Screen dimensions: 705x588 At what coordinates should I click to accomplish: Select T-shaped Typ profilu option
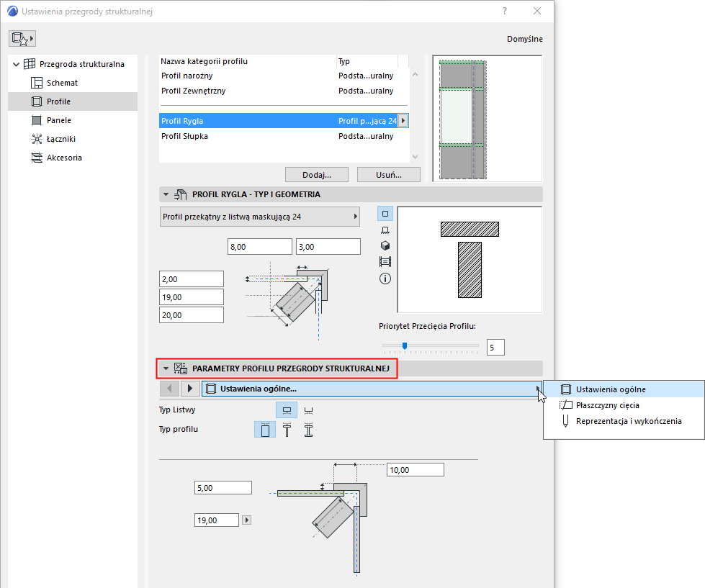click(x=287, y=430)
